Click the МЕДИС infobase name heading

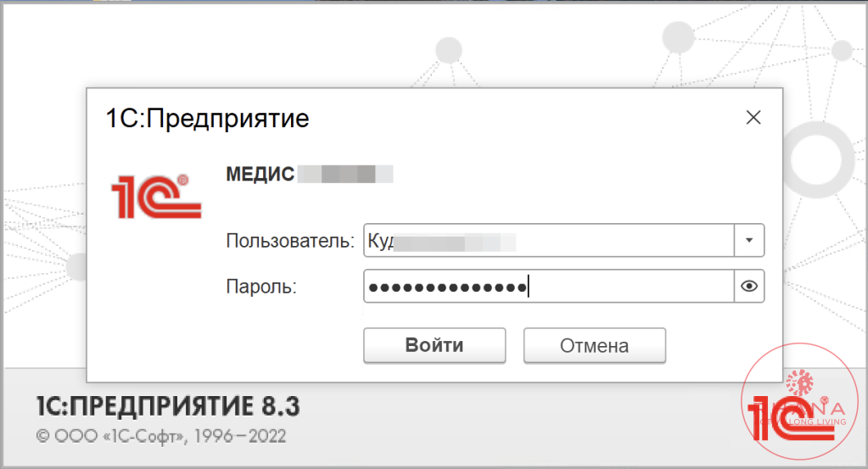(260, 174)
